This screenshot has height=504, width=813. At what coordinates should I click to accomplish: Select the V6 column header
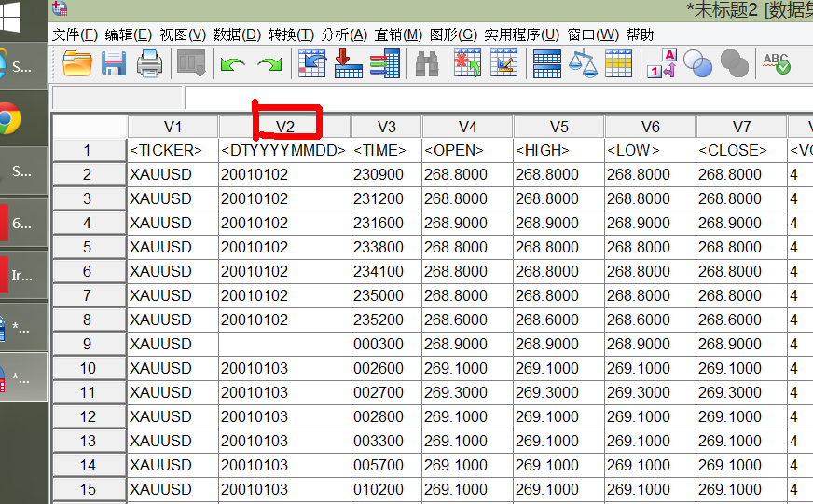click(650, 127)
